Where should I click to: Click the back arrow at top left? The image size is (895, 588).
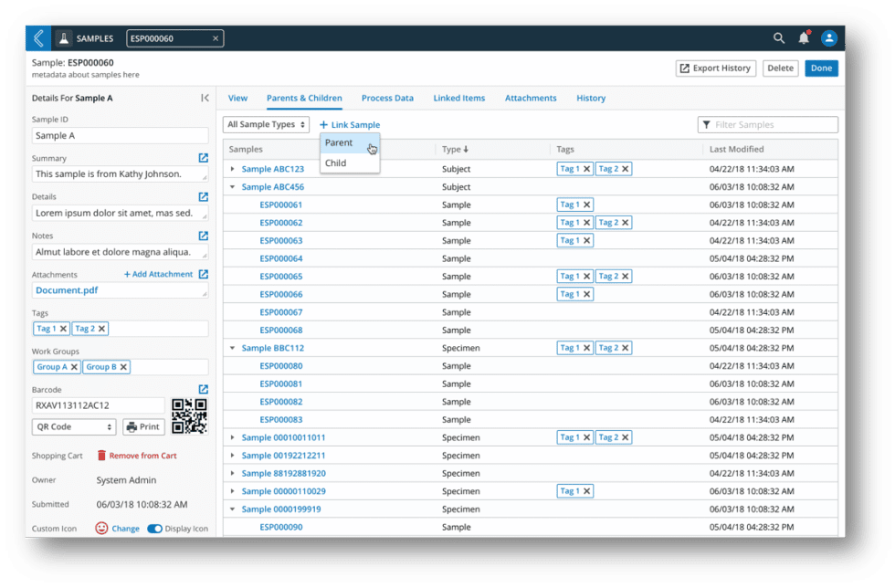point(37,37)
